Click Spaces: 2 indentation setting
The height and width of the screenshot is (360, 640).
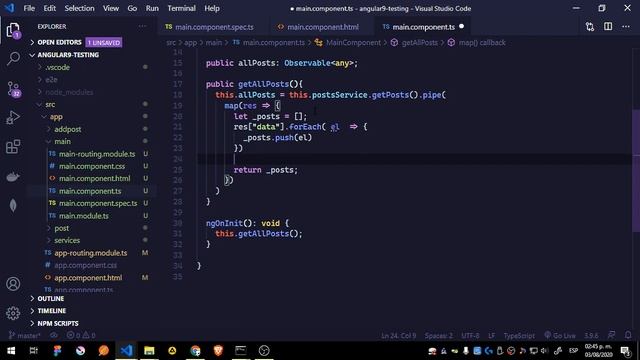coord(438,336)
